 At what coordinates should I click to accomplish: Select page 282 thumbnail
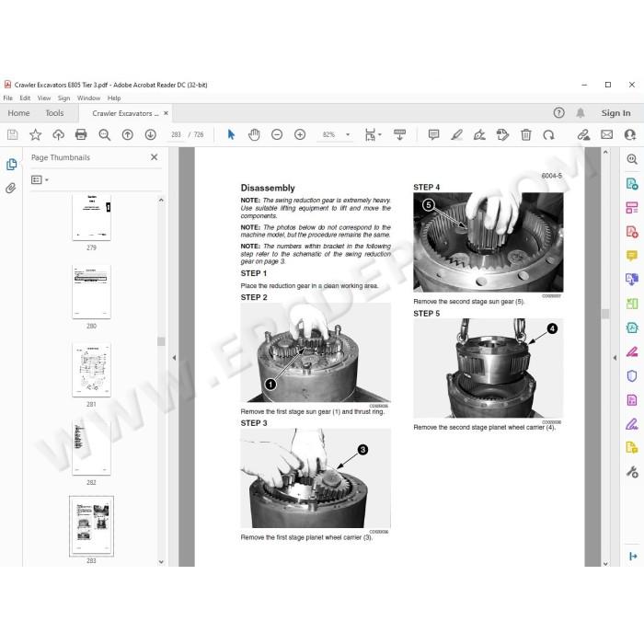coord(92,448)
